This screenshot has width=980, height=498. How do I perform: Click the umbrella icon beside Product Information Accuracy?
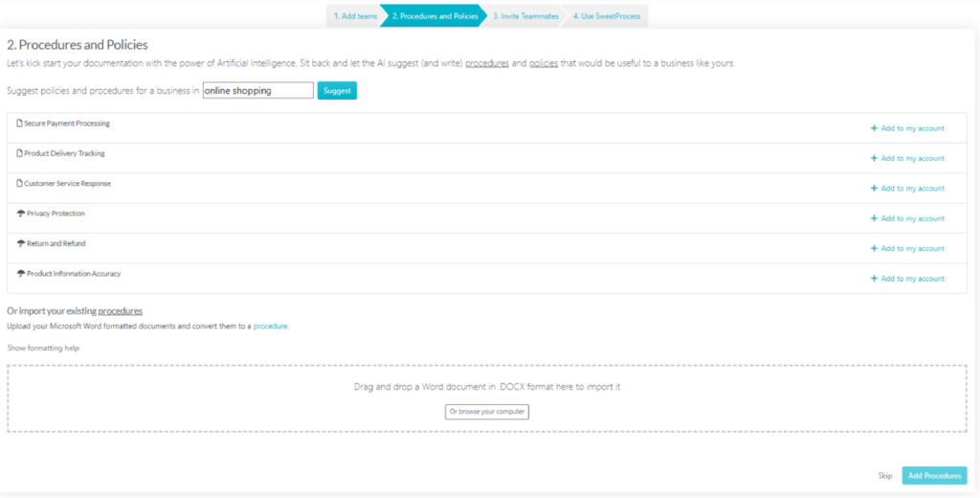pyautogui.click(x=21, y=273)
